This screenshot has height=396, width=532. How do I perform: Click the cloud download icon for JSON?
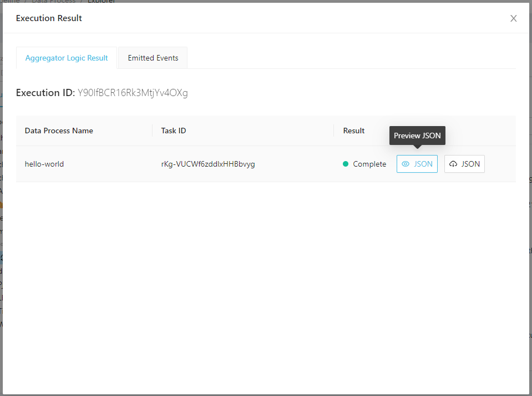point(453,164)
